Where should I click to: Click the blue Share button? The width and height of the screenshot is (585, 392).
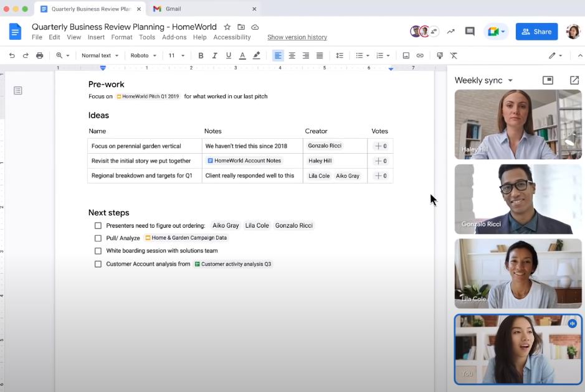pos(536,32)
